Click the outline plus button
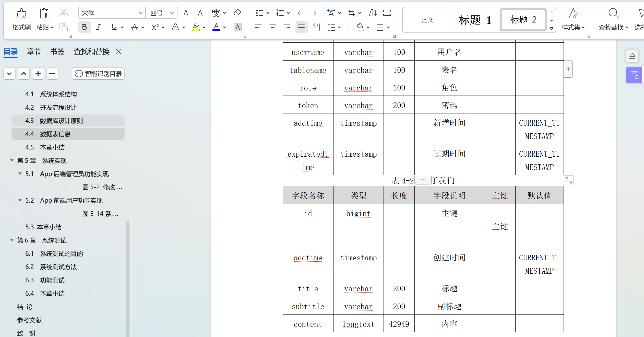Image resolution: width=644 pixels, height=337 pixels. [38, 74]
